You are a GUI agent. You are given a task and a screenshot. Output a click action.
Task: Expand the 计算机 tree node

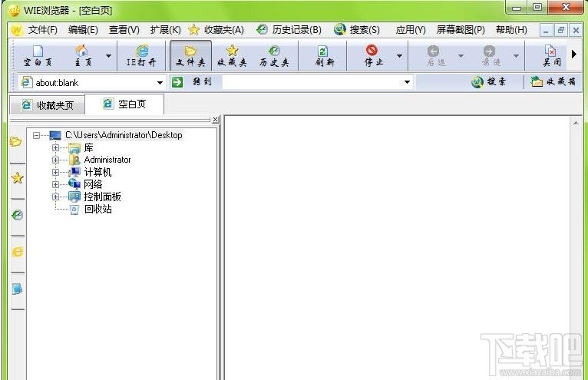tap(55, 173)
